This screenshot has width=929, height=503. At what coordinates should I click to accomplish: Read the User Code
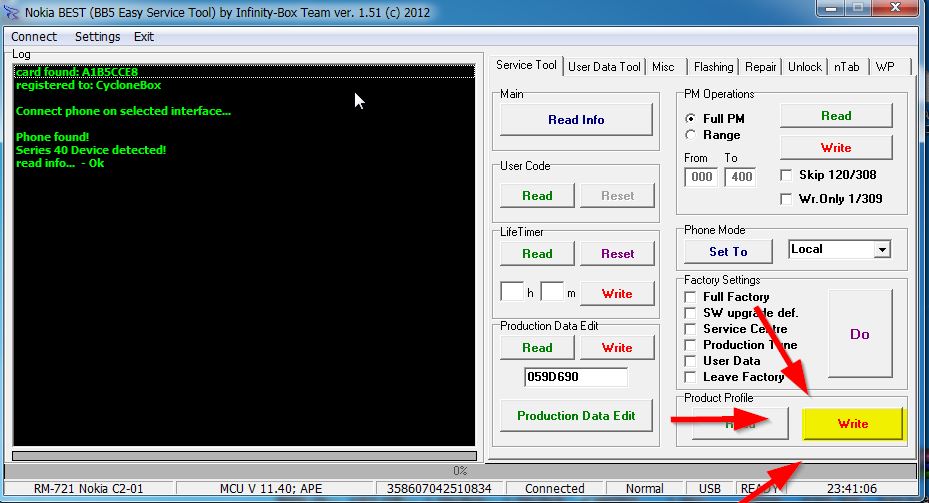pyautogui.click(x=537, y=196)
